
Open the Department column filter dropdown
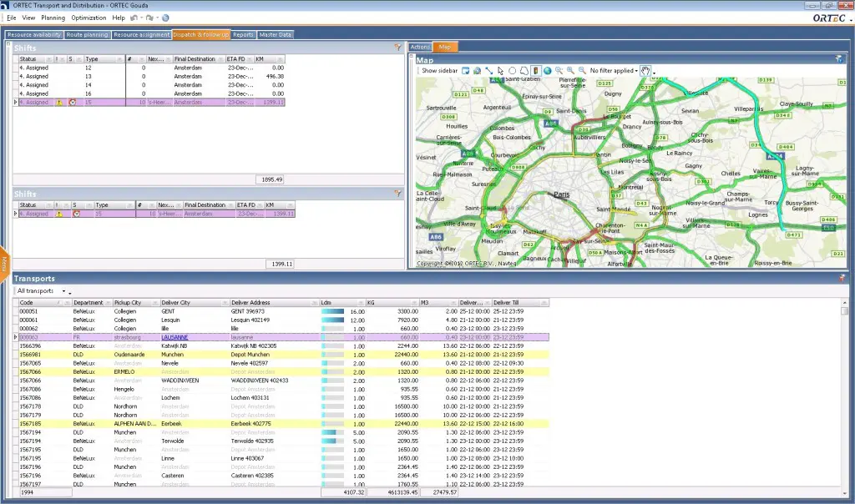tap(108, 302)
